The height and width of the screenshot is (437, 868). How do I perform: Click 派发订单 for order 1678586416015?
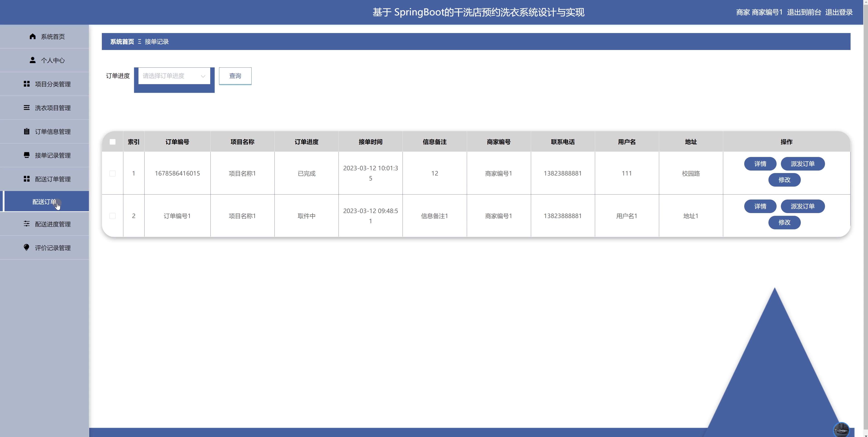802,164
